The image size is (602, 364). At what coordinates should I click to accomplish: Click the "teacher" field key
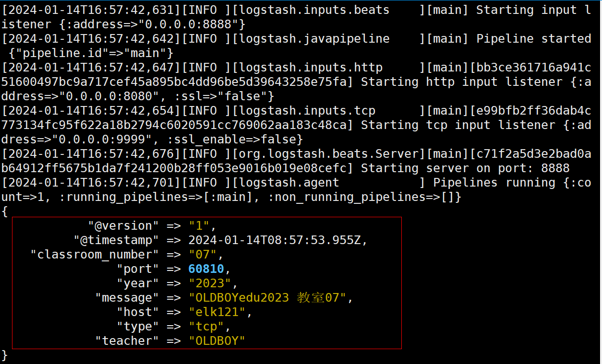coord(127,341)
